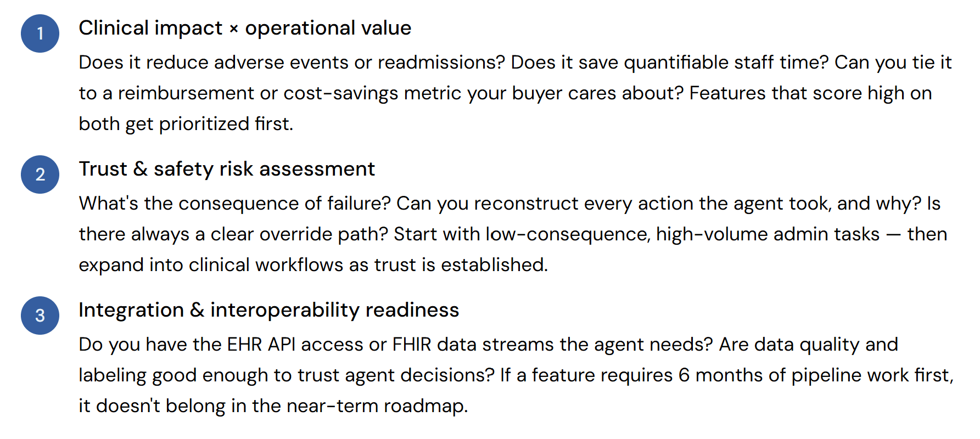
Task: Click 'consequence of failure' in the second paragraph
Action: [x=284, y=204]
